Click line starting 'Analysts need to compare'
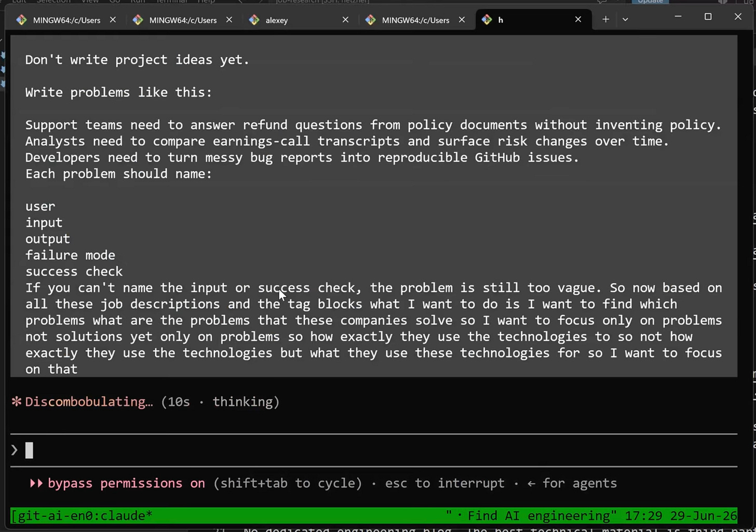Image resolution: width=756 pixels, height=532 pixels. click(347, 141)
